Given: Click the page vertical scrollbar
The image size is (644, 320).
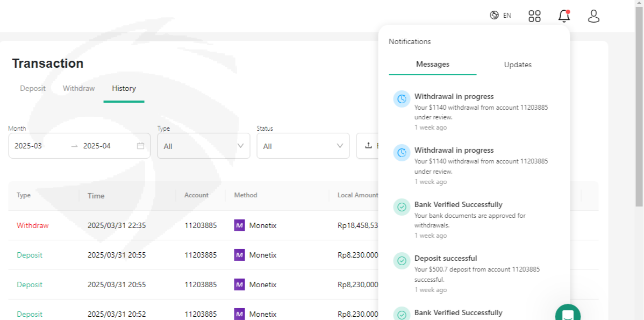Looking at the screenshot, I should [x=639, y=108].
